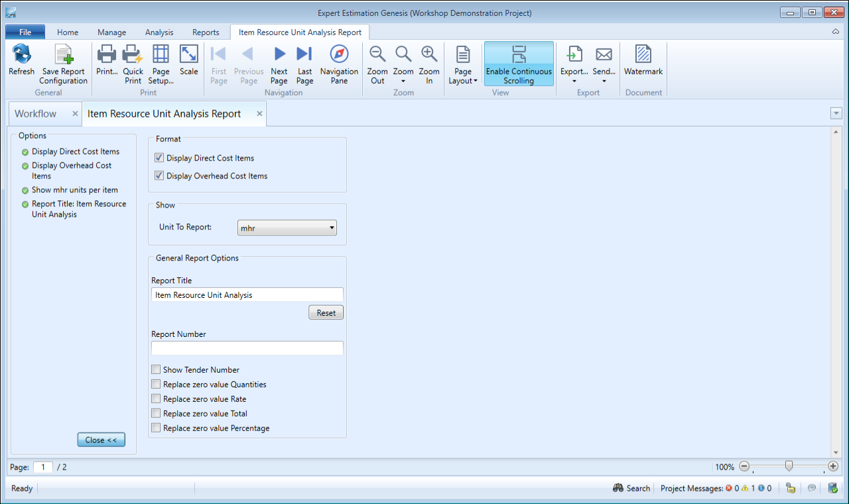Click the Close << button
This screenshot has height=504, width=849.
click(x=101, y=440)
